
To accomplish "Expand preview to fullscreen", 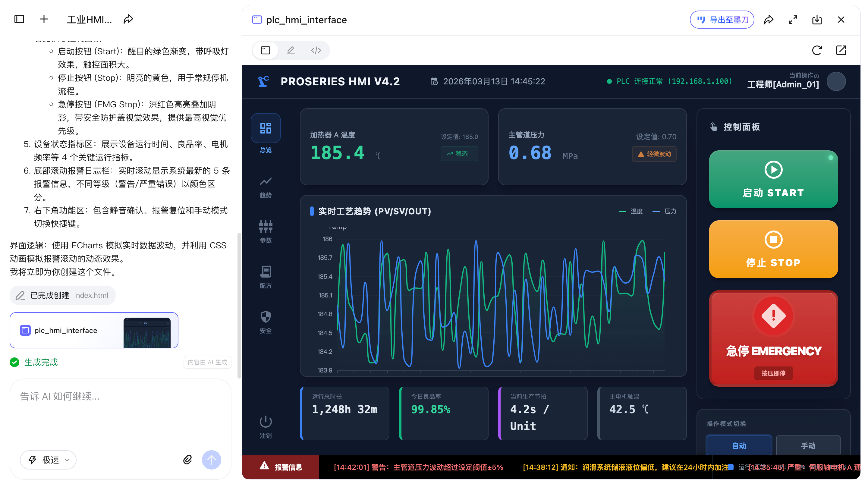I will [793, 20].
